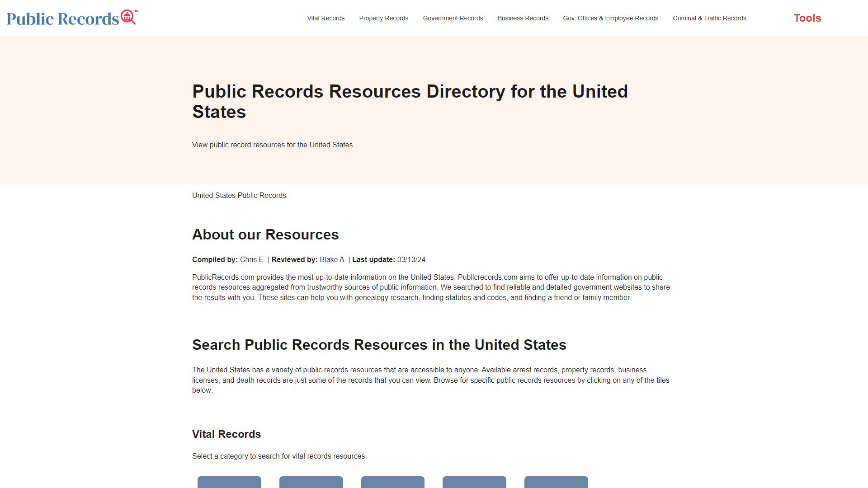Click the Last update date 03/13/24
Image resolution: width=868 pixels, height=488 pixels.
[411, 259]
